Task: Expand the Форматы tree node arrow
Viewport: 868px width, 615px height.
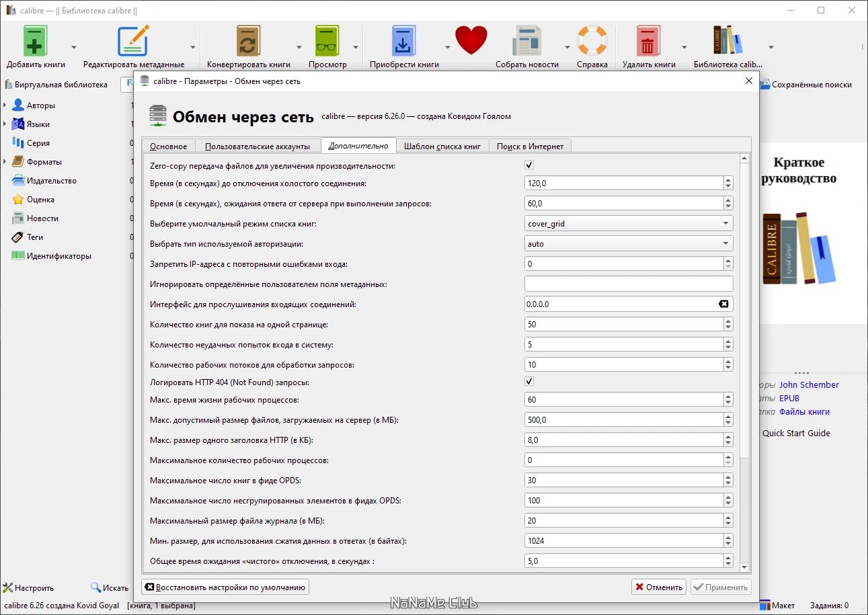Action: pos(5,162)
